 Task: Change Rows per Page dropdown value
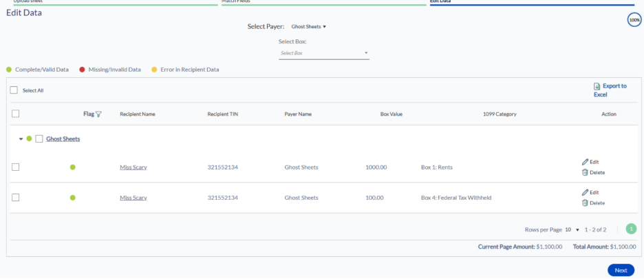(x=572, y=229)
